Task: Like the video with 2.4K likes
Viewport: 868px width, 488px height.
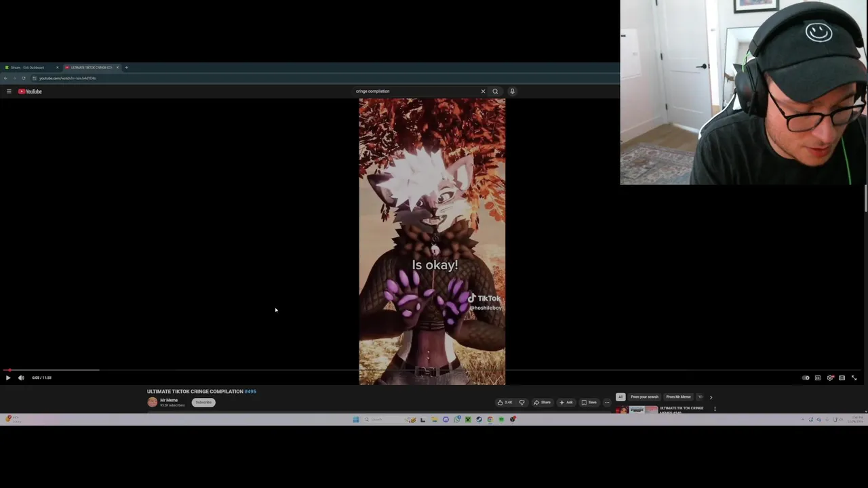Action: click(x=505, y=402)
